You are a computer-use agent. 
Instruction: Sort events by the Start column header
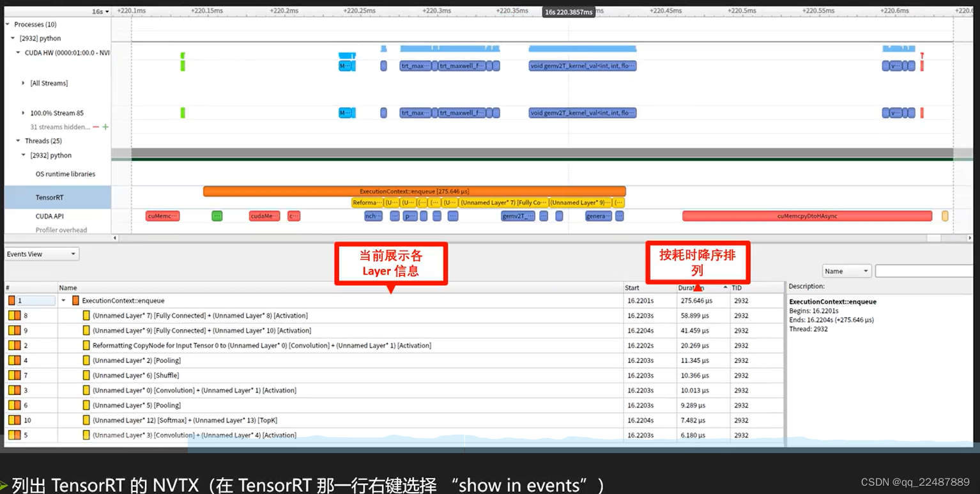(x=650, y=288)
